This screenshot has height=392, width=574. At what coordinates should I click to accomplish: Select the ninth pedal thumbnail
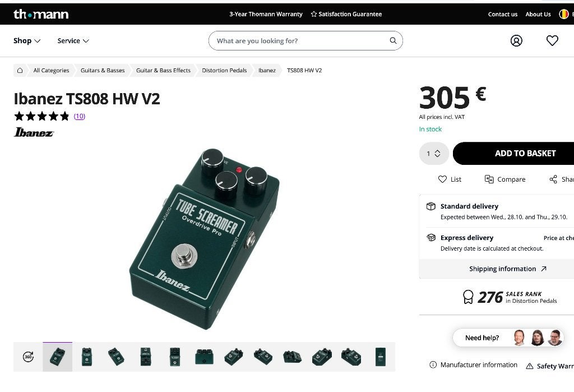tap(292, 357)
